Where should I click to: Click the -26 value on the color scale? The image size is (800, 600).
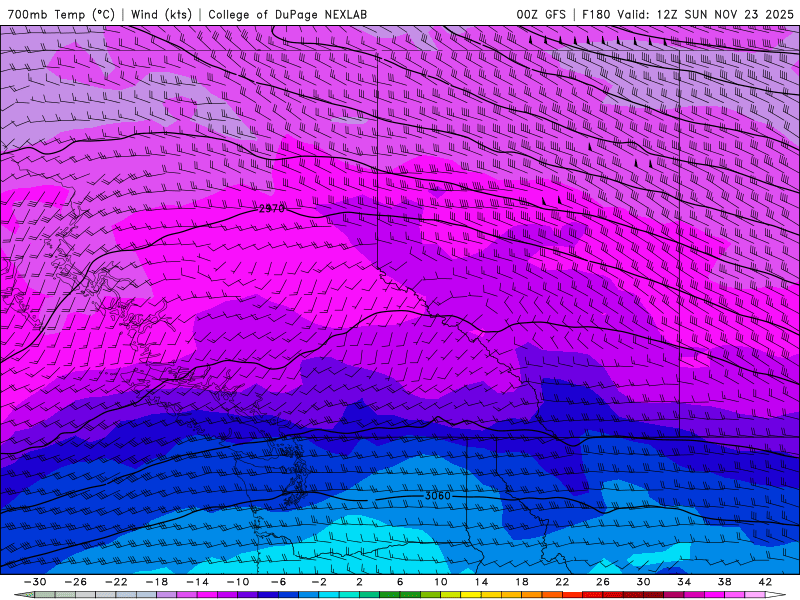point(76,582)
